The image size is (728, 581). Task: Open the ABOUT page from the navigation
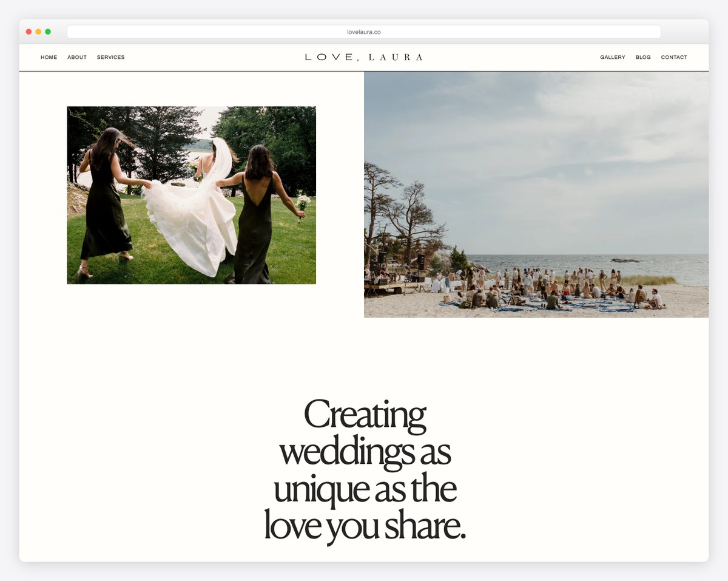tap(76, 57)
